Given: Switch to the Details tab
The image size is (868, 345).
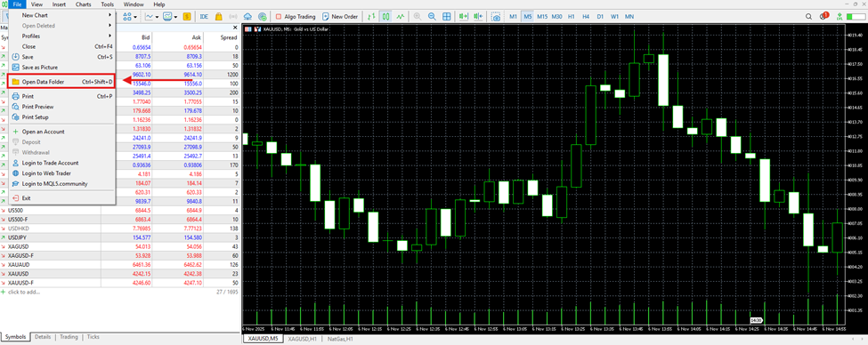Looking at the screenshot, I should tap(43, 337).
